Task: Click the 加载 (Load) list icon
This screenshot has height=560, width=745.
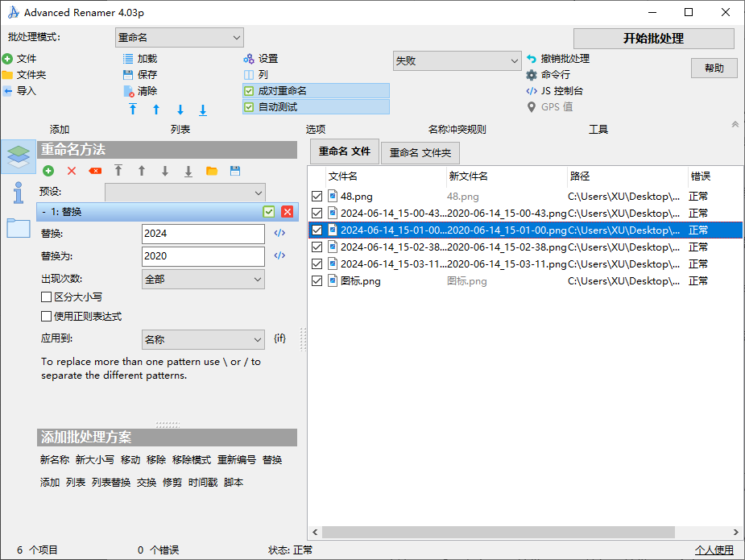Action: coord(127,57)
